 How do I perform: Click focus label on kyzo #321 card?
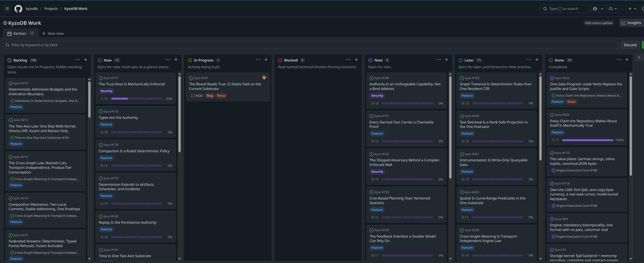(x=221, y=96)
